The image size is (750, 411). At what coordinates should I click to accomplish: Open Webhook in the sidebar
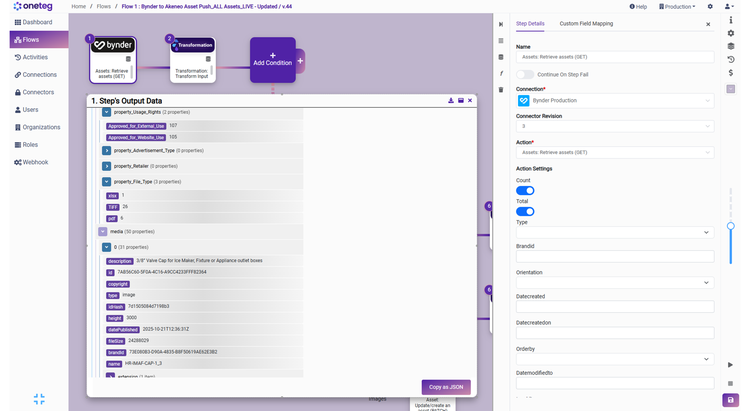31,162
